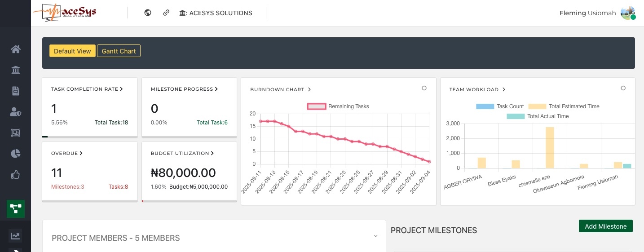Select the pie chart icon in the sidebar
The height and width of the screenshot is (252, 644).
point(16,154)
